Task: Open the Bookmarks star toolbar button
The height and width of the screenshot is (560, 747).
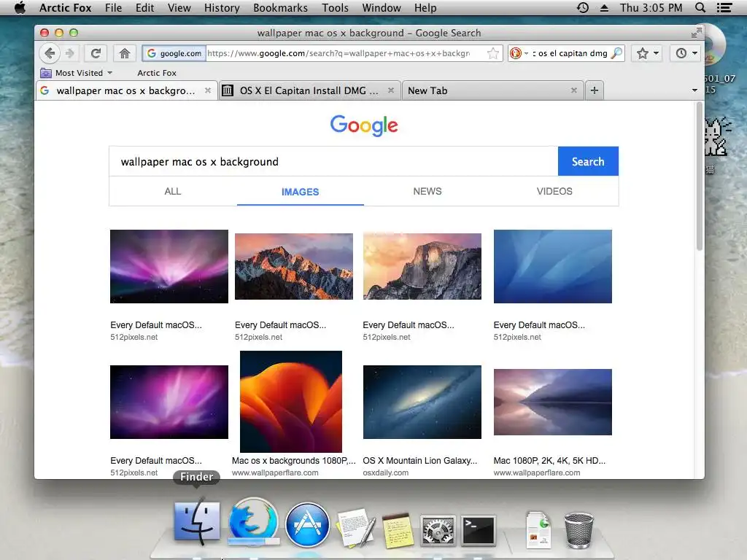Action: 643,52
